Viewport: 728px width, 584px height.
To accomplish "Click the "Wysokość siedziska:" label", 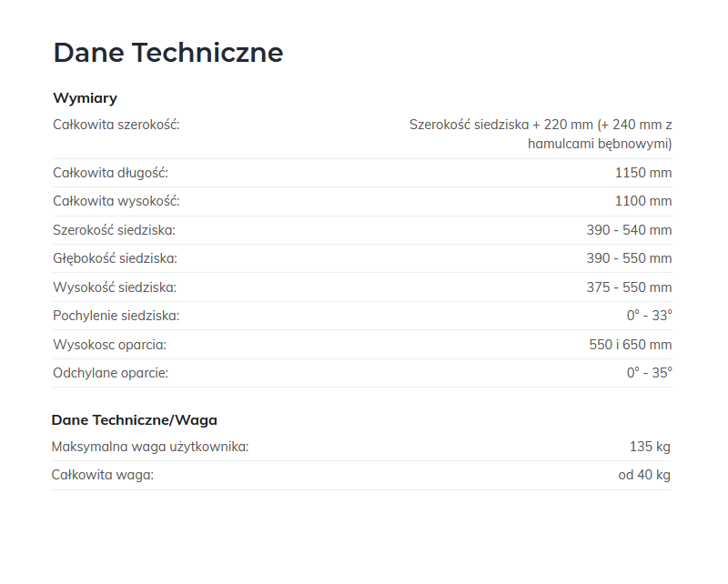I will pyautogui.click(x=114, y=287).
